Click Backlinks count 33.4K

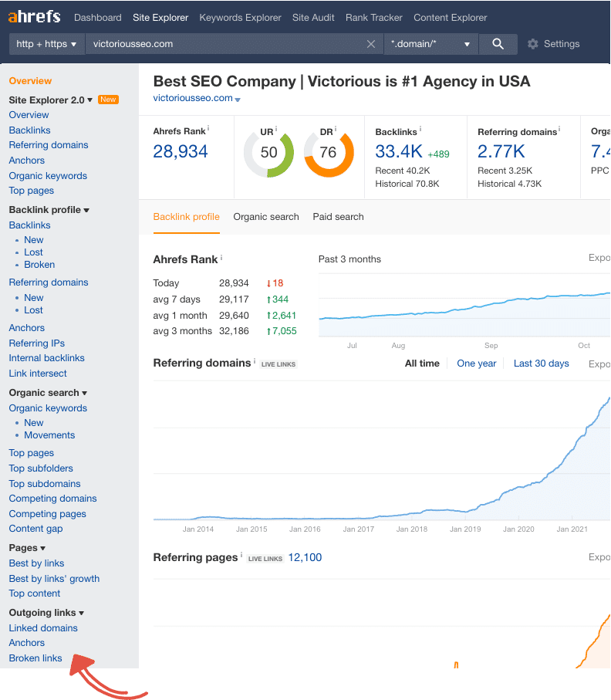(x=399, y=152)
